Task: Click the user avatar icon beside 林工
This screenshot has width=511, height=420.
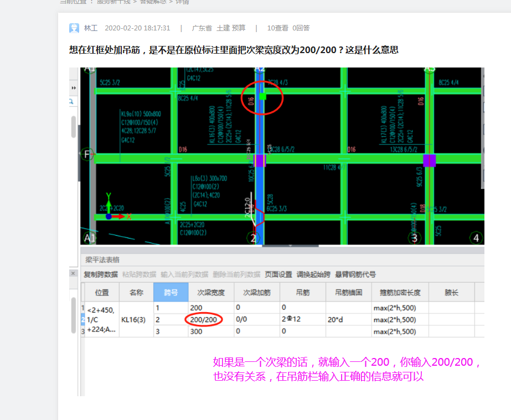Action: [x=74, y=28]
